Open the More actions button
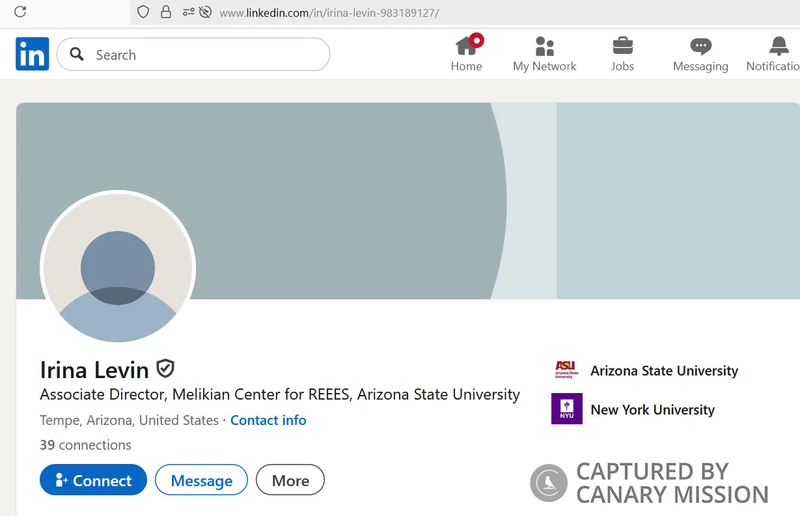The width and height of the screenshot is (800, 516). pos(290,480)
